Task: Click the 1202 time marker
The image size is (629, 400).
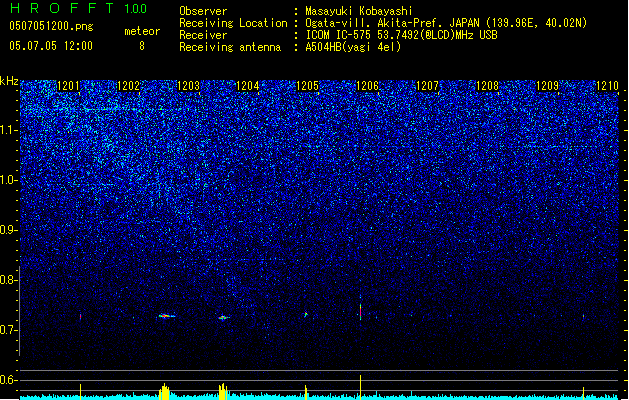Action: [x=128, y=85]
